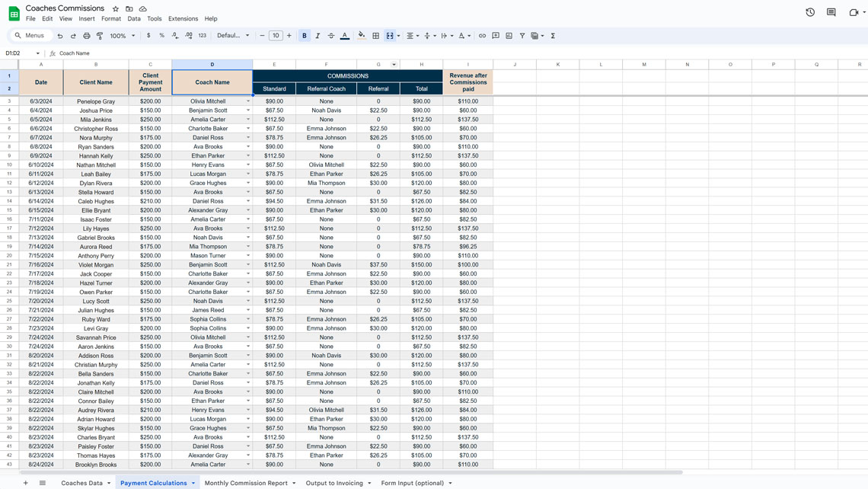Decrease decimal places icon
The width and height of the screenshot is (868, 489).
click(x=175, y=36)
